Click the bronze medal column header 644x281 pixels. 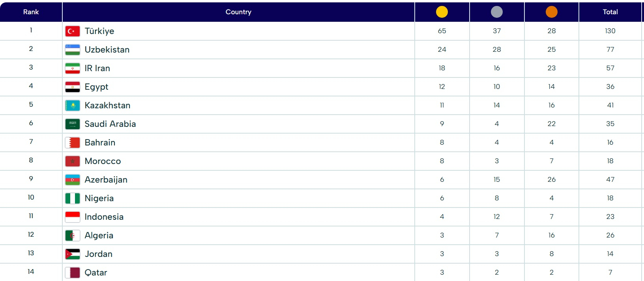pos(551,12)
